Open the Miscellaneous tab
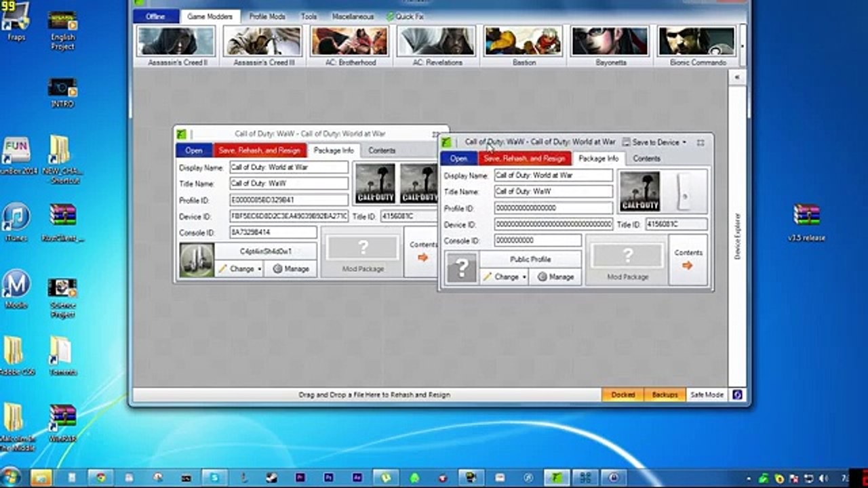The width and height of the screenshot is (868, 488). (x=351, y=16)
